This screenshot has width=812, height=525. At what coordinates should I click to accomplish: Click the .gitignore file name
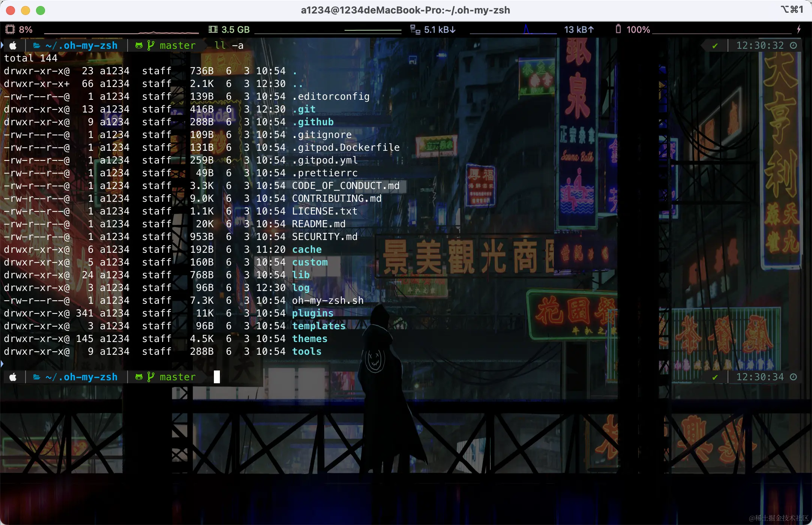322,135
